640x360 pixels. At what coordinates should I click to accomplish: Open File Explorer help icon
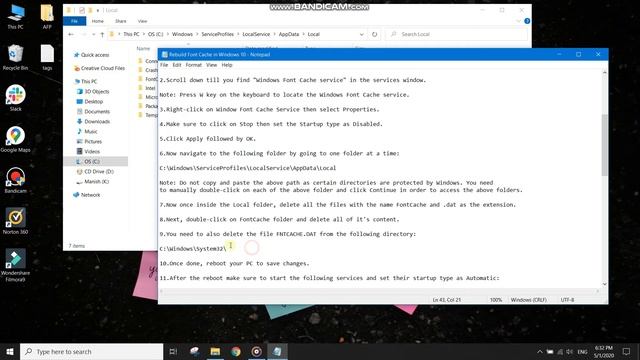click(x=527, y=21)
